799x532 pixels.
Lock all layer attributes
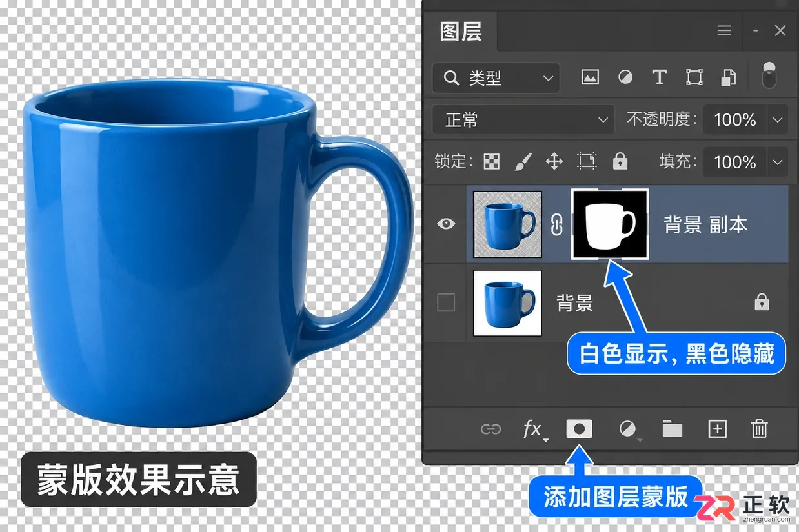coord(620,161)
